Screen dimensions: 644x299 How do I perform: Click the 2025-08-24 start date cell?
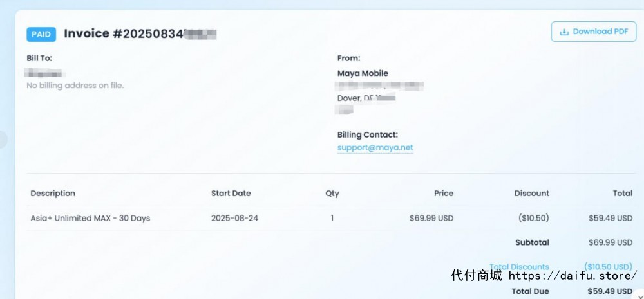(x=234, y=218)
